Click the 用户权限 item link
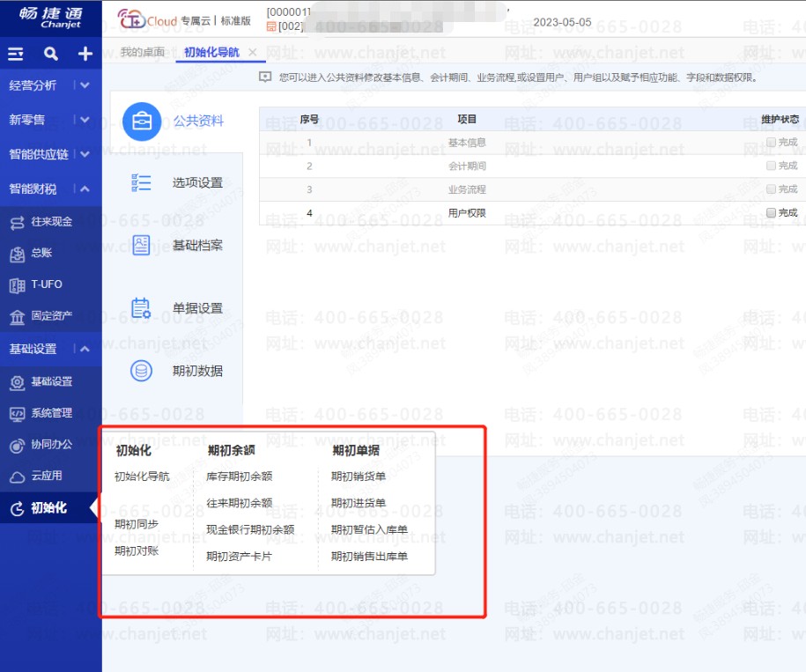806x672 pixels. click(x=467, y=213)
